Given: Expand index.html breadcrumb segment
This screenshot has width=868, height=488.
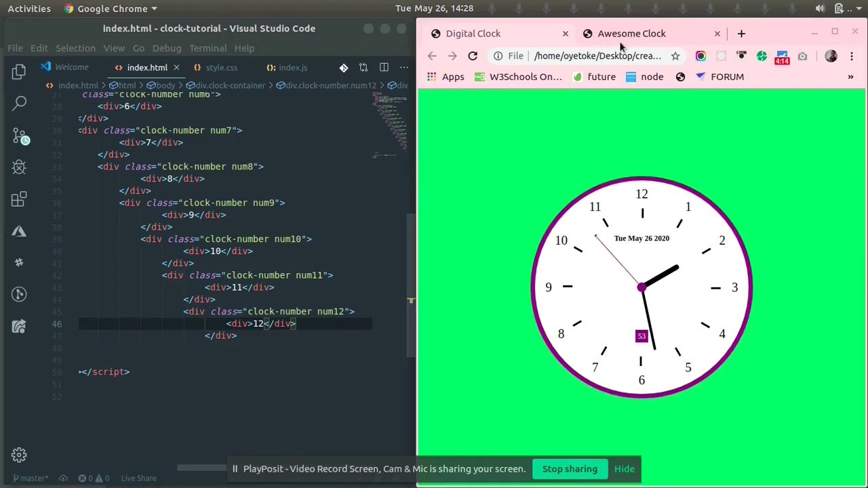Looking at the screenshot, I should tap(73, 85).
